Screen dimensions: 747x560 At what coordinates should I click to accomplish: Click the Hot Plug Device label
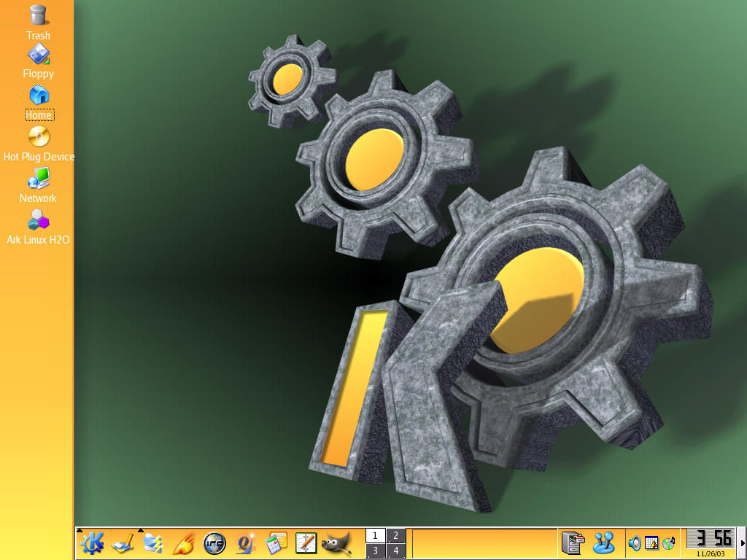[39, 157]
